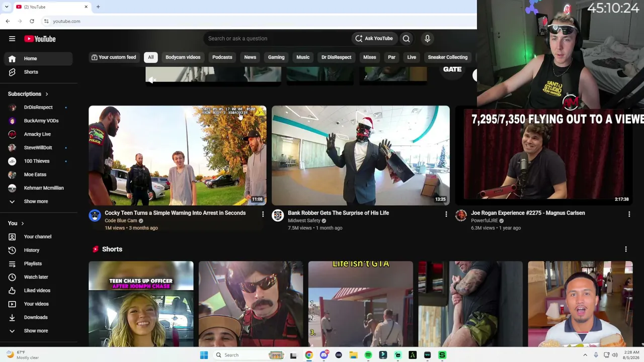Open the taskbar volume control
The height and width of the screenshot is (362, 644).
(x=614, y=355)
